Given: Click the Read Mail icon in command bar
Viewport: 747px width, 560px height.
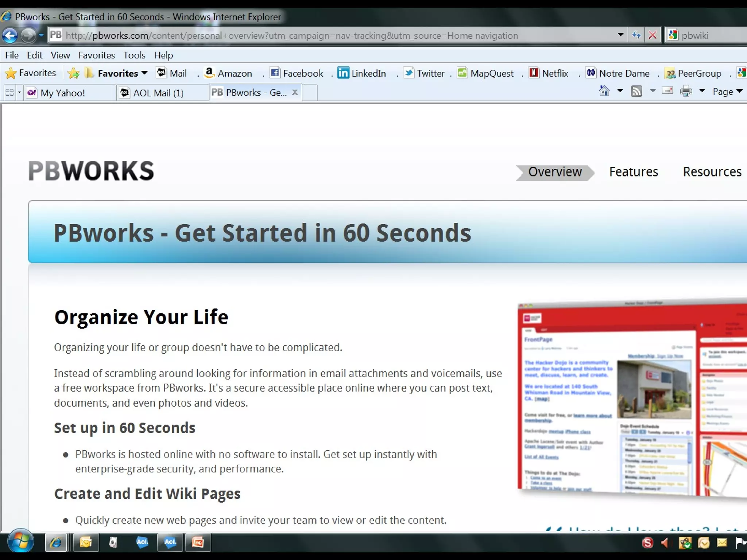Looking at the screenshot, I should 667,90.
